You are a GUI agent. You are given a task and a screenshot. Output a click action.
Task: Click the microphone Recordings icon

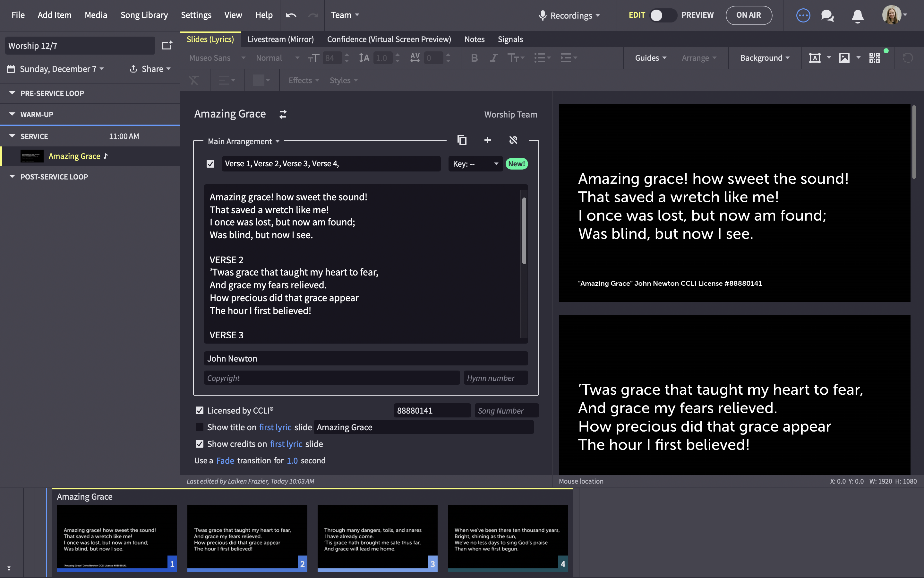click(542, 15)
